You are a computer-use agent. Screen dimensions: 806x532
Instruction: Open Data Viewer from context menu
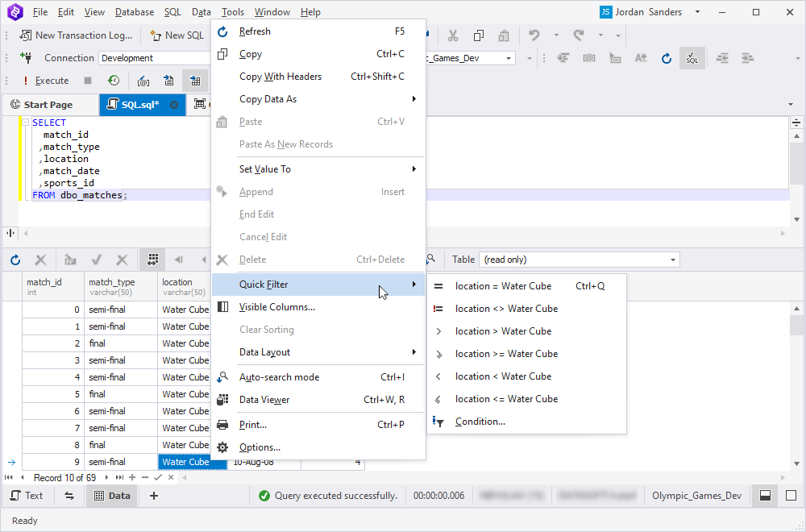tap(318, 399)
